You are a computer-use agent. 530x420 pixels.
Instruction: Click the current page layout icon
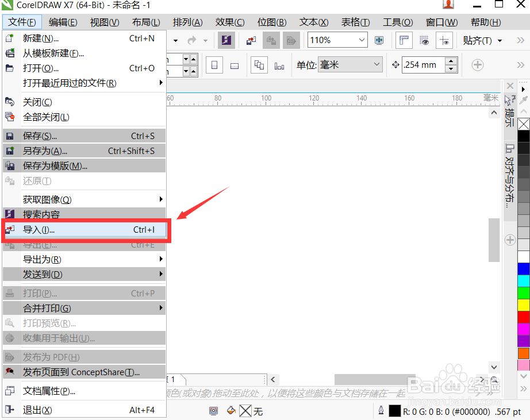click(279, 65)
